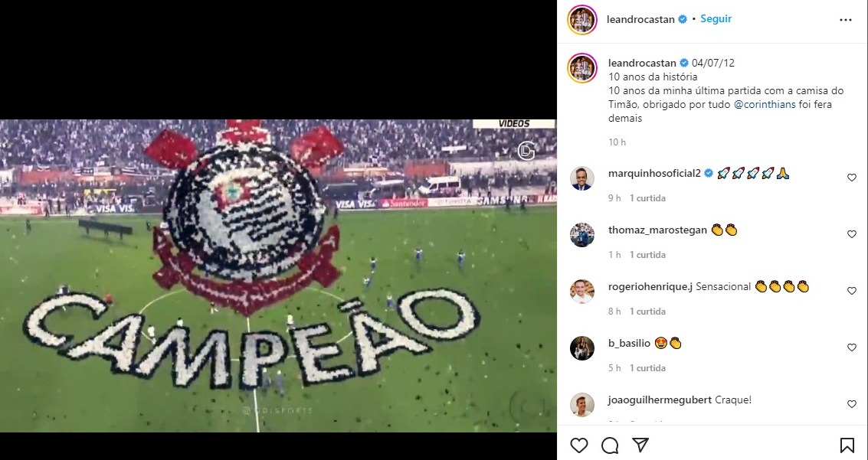
Task: Follow leandrocastan with Seguir button
Action: [716, 19]
